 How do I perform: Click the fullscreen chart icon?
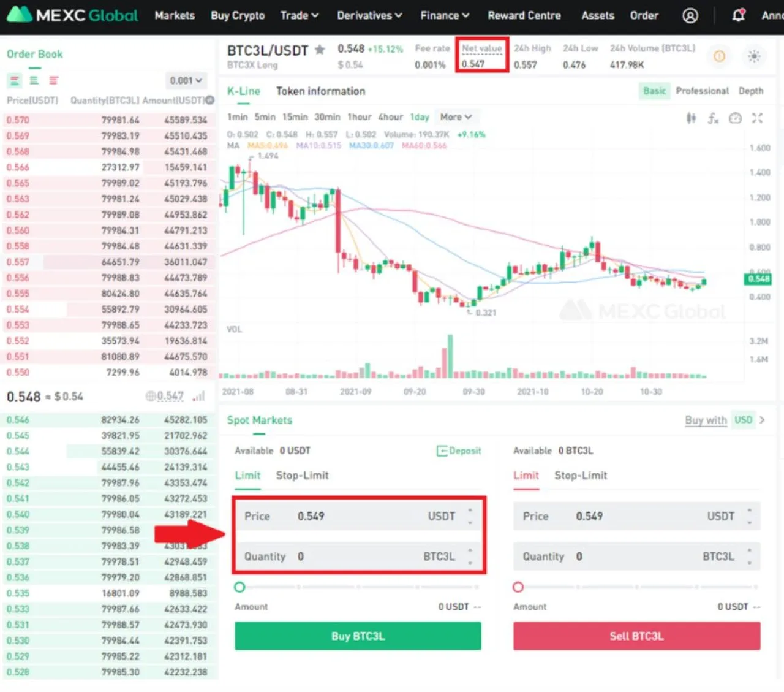pos(758,118)
